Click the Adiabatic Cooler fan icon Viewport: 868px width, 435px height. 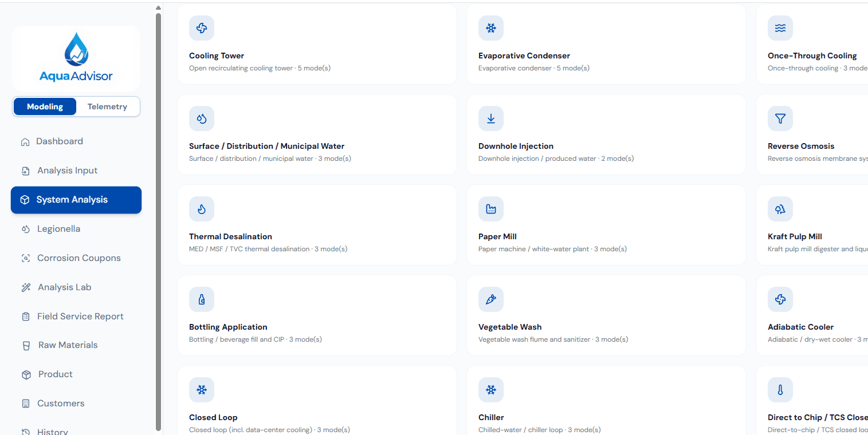(780, 299)
